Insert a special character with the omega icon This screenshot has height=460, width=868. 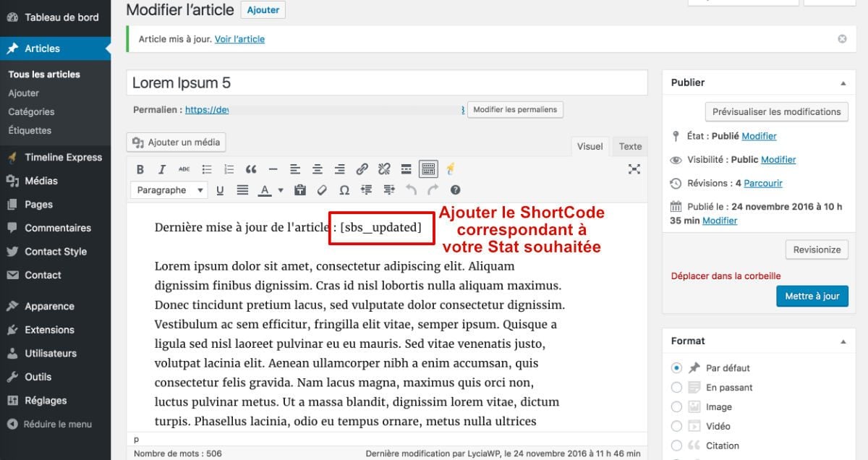point(344,189)
